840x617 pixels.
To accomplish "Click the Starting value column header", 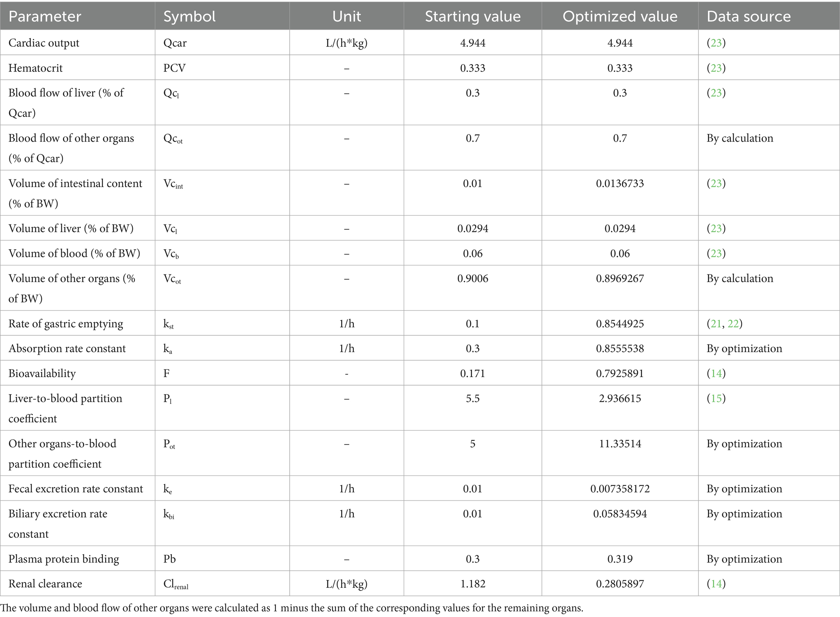I will click(x=473, y=16).
